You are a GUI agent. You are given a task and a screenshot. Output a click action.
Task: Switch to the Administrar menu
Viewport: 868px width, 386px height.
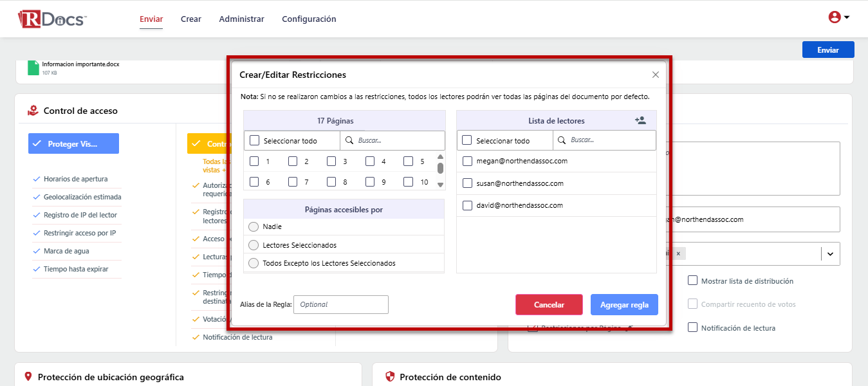coord(241,19)
